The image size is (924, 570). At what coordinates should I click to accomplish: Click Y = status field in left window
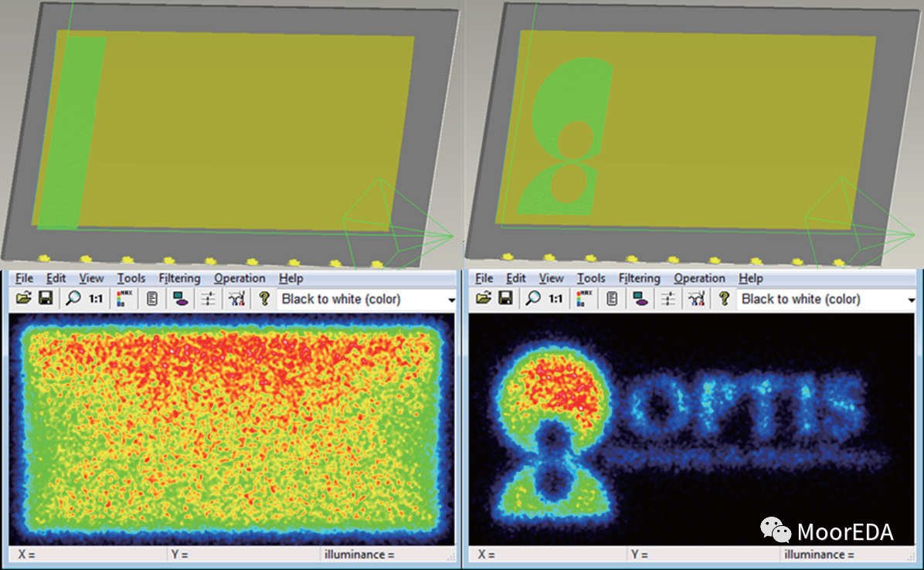(x=244, y=554)
